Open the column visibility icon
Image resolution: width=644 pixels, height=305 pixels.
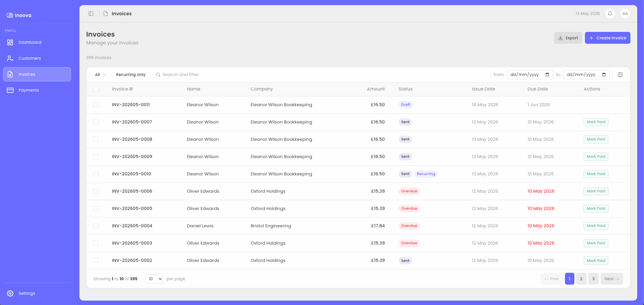click(620, 75)
